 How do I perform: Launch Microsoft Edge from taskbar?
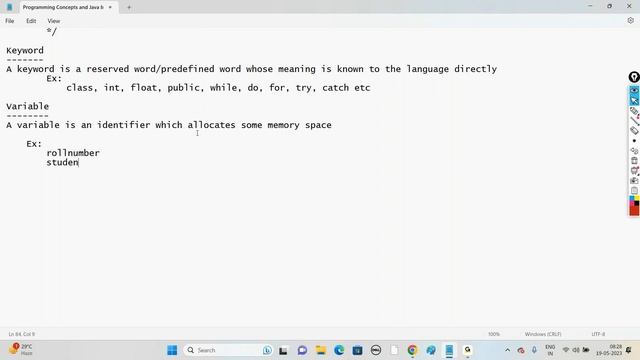pyautogui.click(x=339, y=350)
